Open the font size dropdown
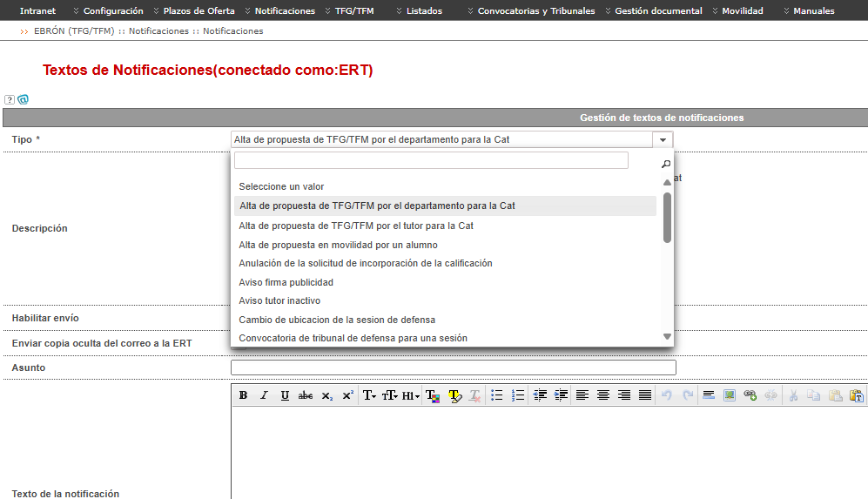The image size is (868, 499). (x=390, y=395)
